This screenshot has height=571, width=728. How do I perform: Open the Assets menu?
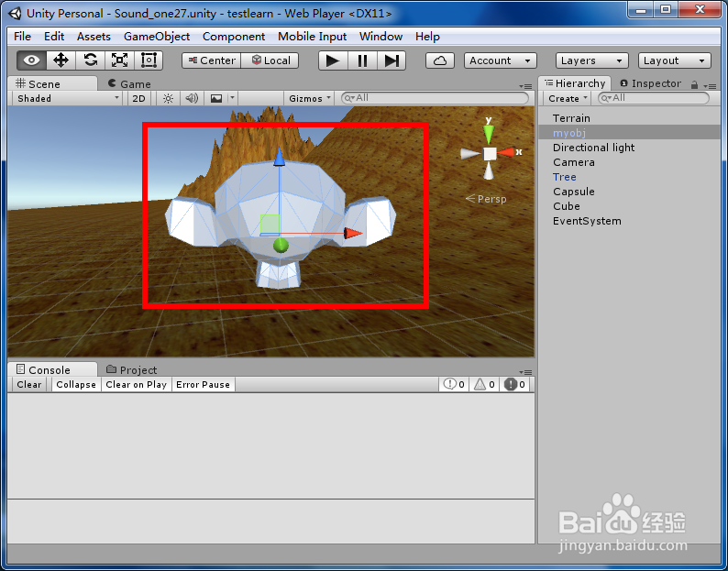(x=94, y=37)
